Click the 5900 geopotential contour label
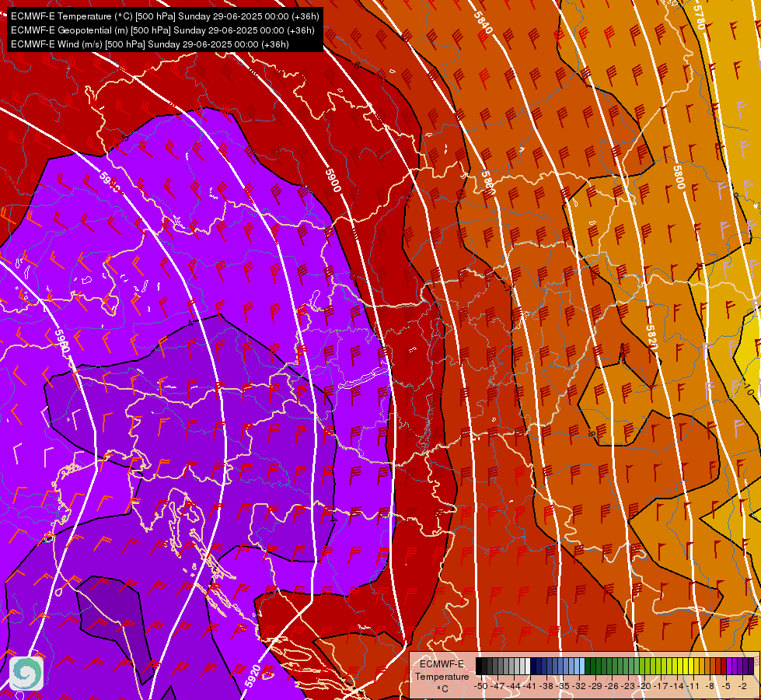Viewport: 761px width, 700px height. coord(333,180)
